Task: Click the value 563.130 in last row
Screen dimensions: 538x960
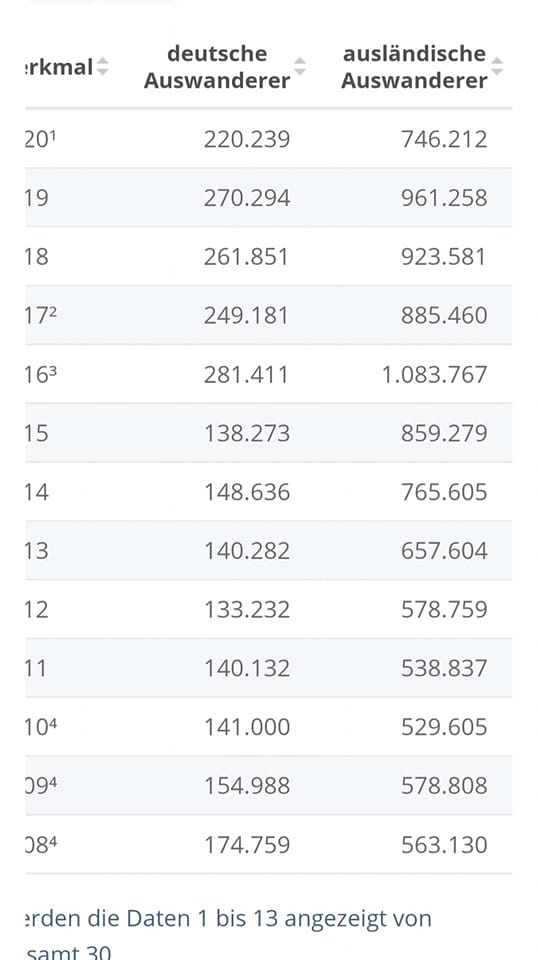Action: [444, 844]
